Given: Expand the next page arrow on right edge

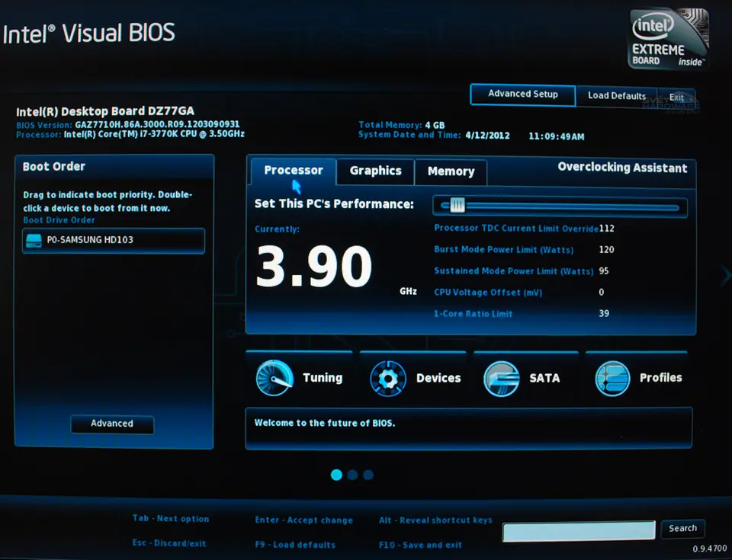Looking at the screenshot, I should pos(725,275).
